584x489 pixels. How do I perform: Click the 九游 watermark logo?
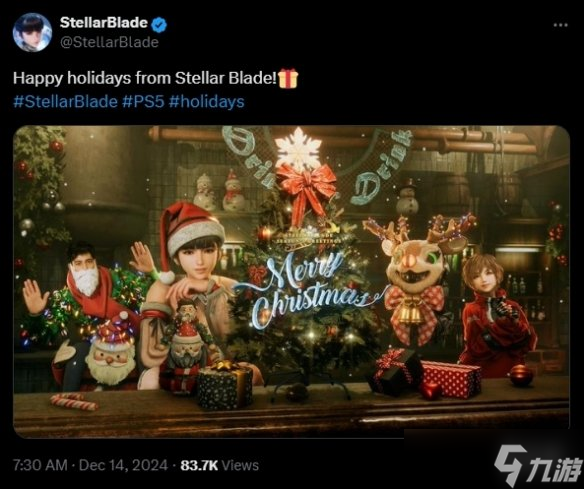pyautogui.click(x=538, y=464)
